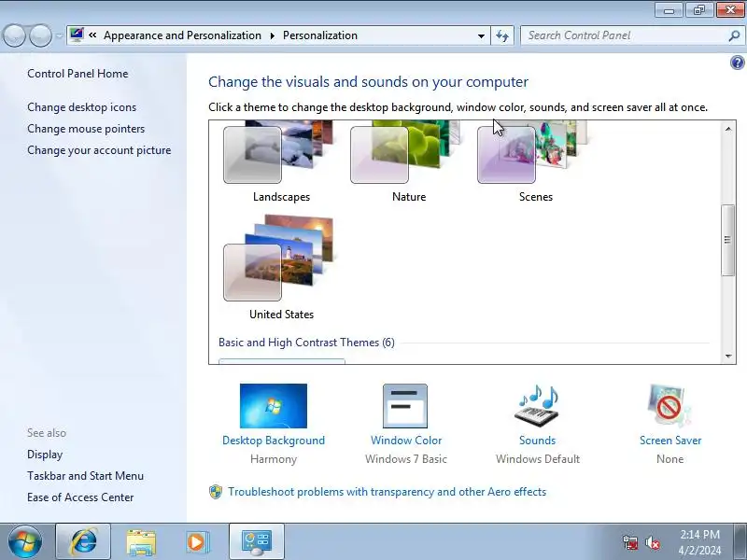The height and width of the screenshot is (560, 747).
Task: Open recent pages dropdown arrow beside Forward
Action: [59, 35]
